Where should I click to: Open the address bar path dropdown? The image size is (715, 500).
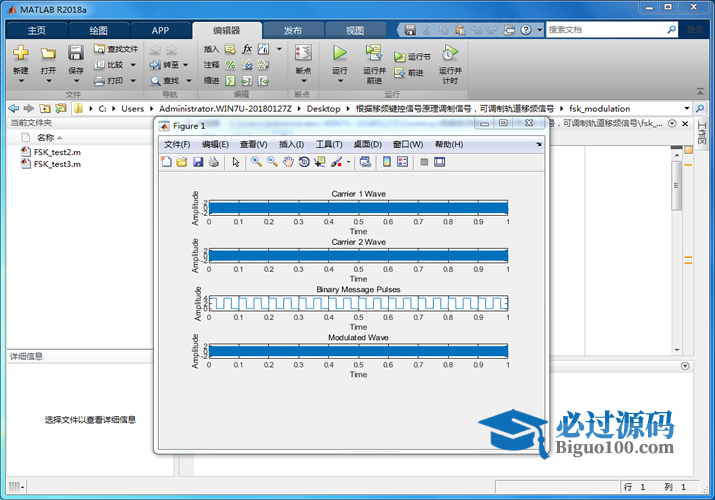click(x=686, y=108)
